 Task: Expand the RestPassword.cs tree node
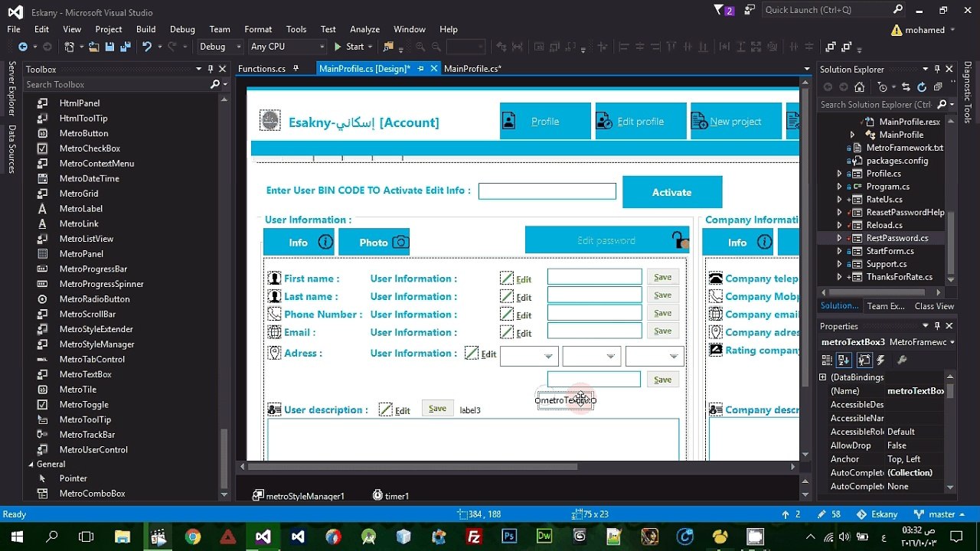click(x=839, y=238)
